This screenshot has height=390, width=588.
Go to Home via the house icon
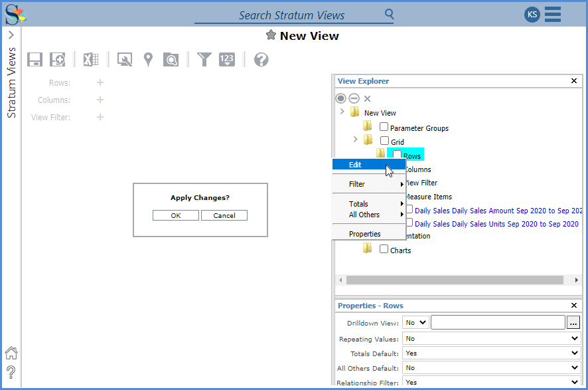pyautogui.click(x=11, y=353)
